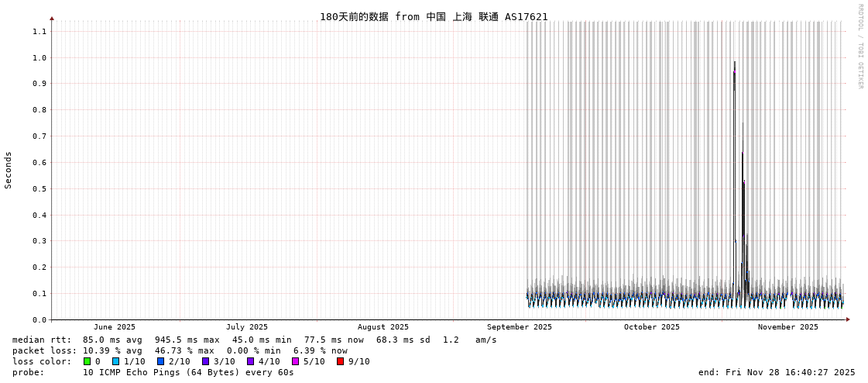868x383 pixels.
Task: Pick the purple 3/10 loss swatch
Action: (x=205, y=361)
